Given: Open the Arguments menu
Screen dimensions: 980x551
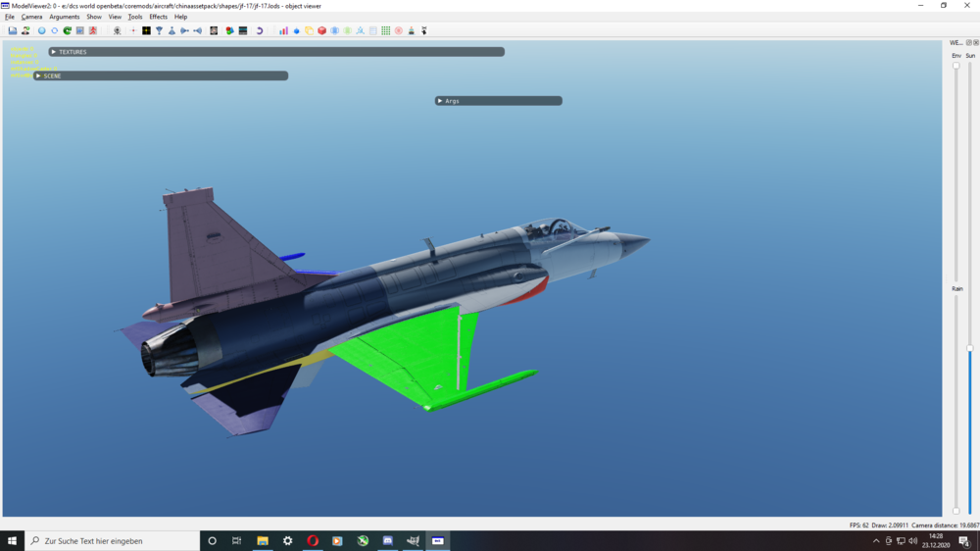Looking at the screenshot, I should (65, 17).
